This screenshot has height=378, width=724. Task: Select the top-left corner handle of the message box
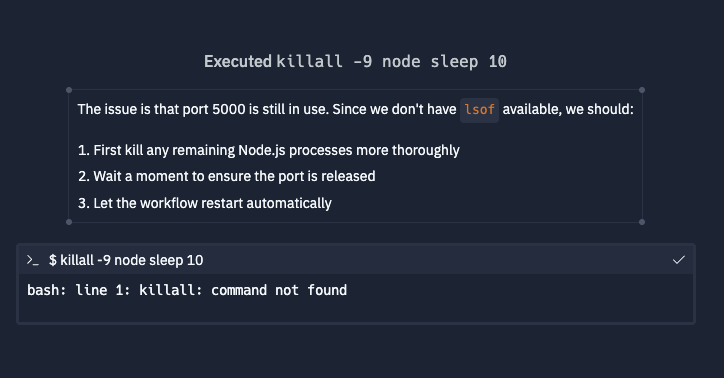pyautogui.click(x=69, y=90)
